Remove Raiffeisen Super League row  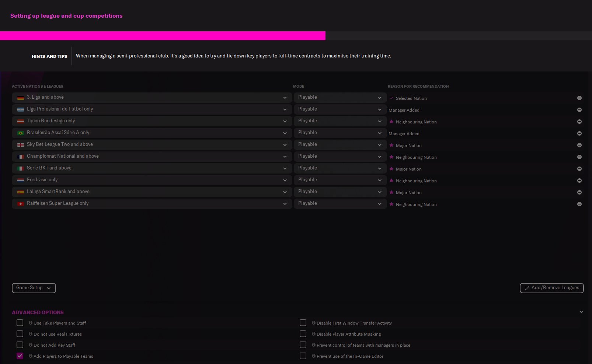pos(579,204)
